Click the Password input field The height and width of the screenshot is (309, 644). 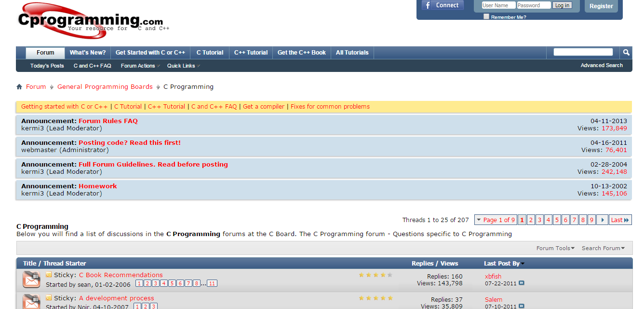point(534,5)
